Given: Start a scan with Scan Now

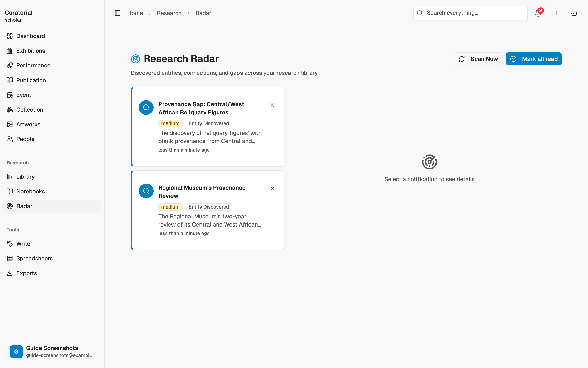Looking at the screenshot, I should click(x=478, y=59).
